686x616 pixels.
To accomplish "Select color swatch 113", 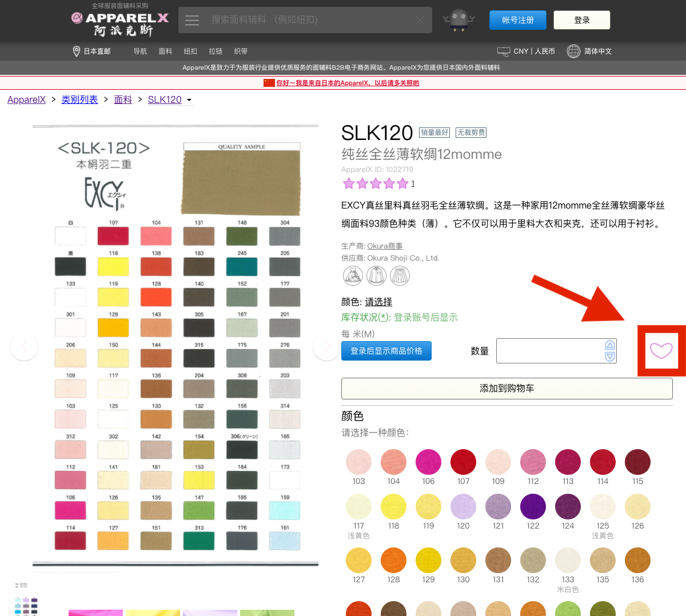I will click(568, 462).
